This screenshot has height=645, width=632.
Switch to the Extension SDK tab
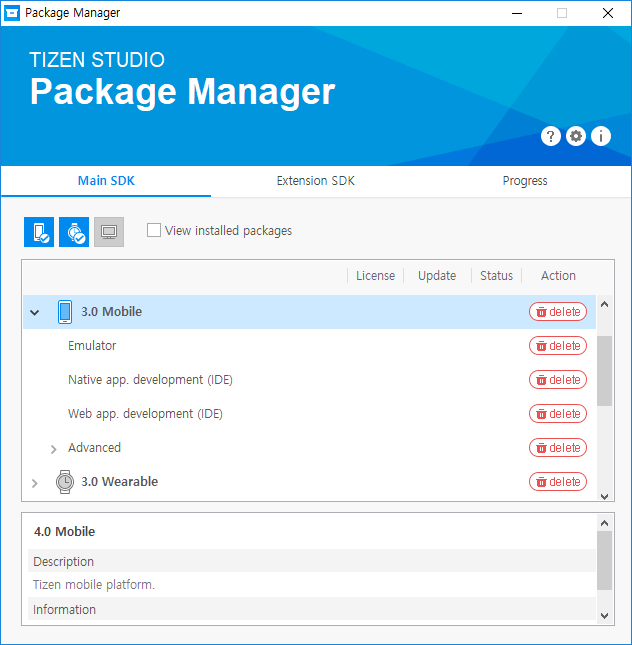(315, 181)
